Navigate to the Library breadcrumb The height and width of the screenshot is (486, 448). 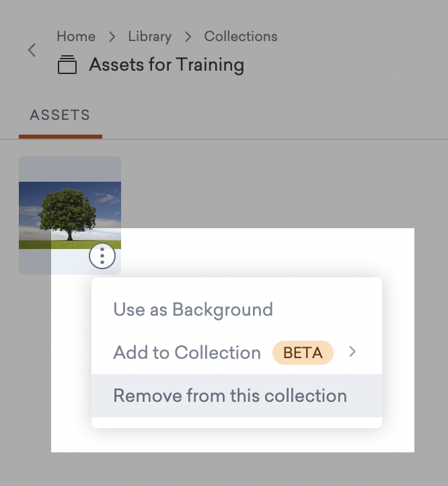150,36
